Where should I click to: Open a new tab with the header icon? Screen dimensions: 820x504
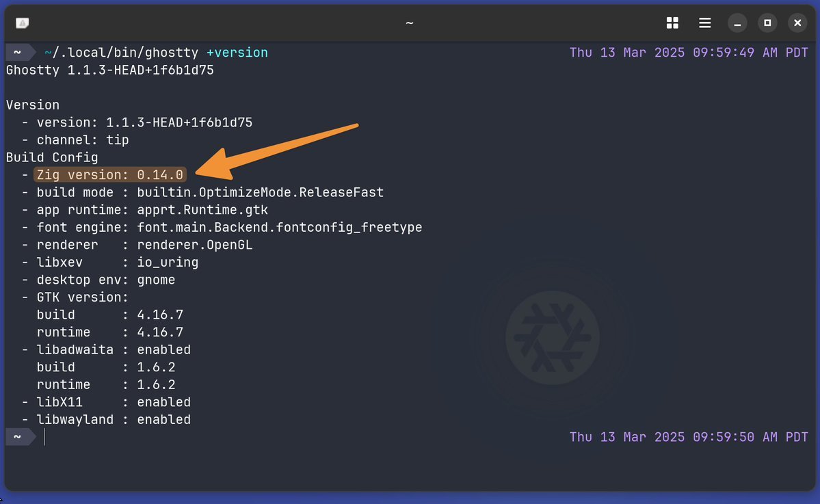coord(22,23)
